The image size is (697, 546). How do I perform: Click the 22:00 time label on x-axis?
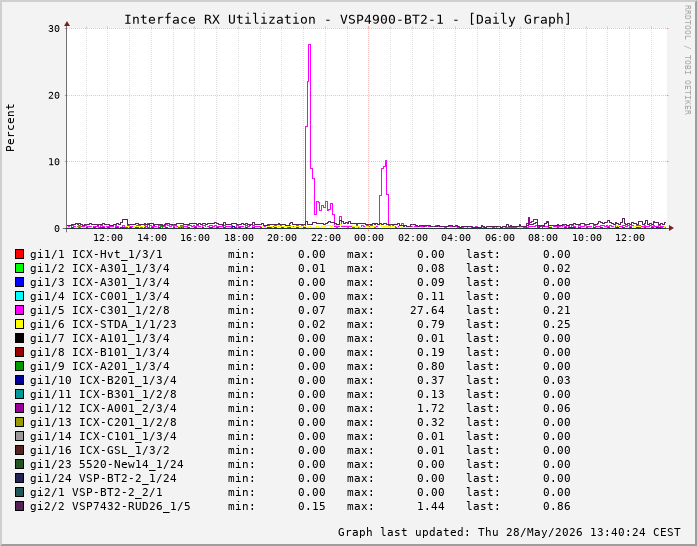coord(325,238)
